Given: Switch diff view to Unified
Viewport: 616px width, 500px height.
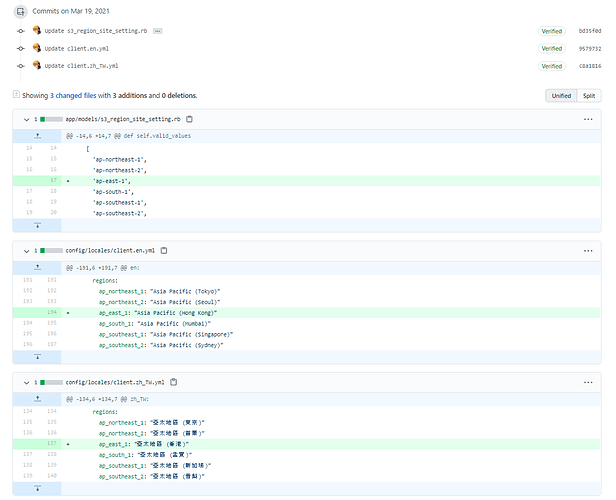Looking at the screenshot, I should [x=561, y=95].
